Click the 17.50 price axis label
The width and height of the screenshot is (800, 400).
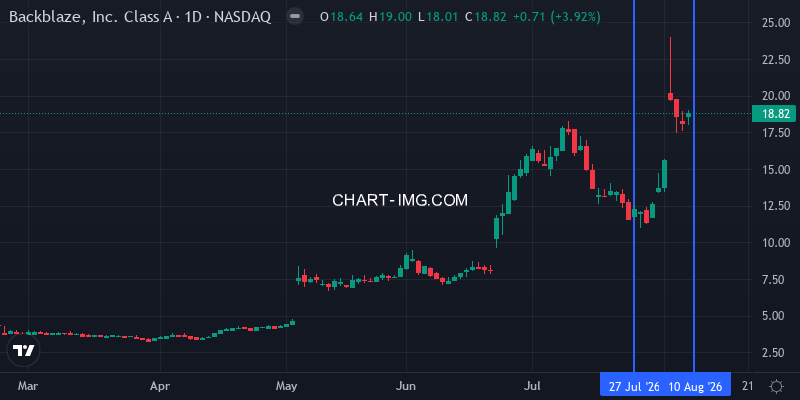(776, 133)
